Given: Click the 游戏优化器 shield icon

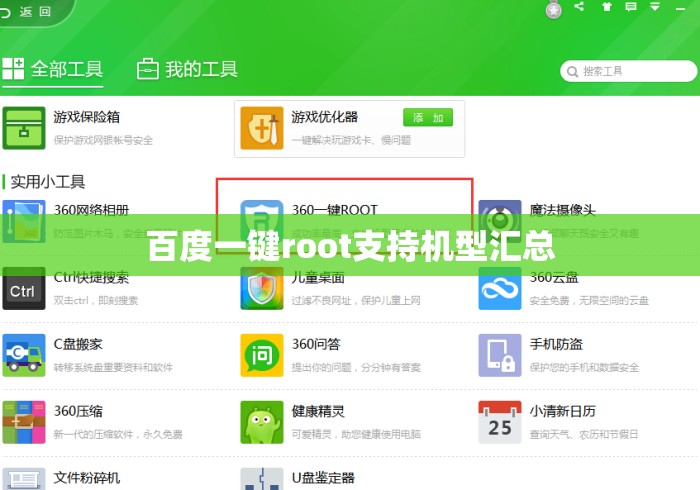Looking at the screenshot, I should 262,128.
